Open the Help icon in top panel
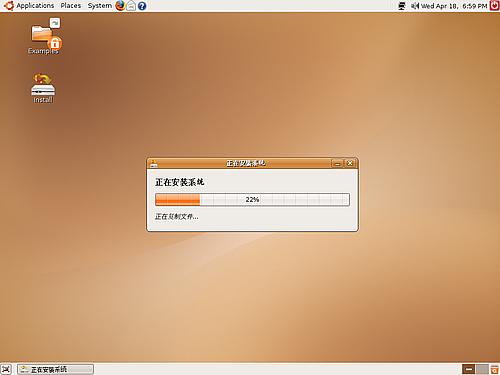Image resolution: width=500 pixels, height=375 pixels. (x=142, y=6)
